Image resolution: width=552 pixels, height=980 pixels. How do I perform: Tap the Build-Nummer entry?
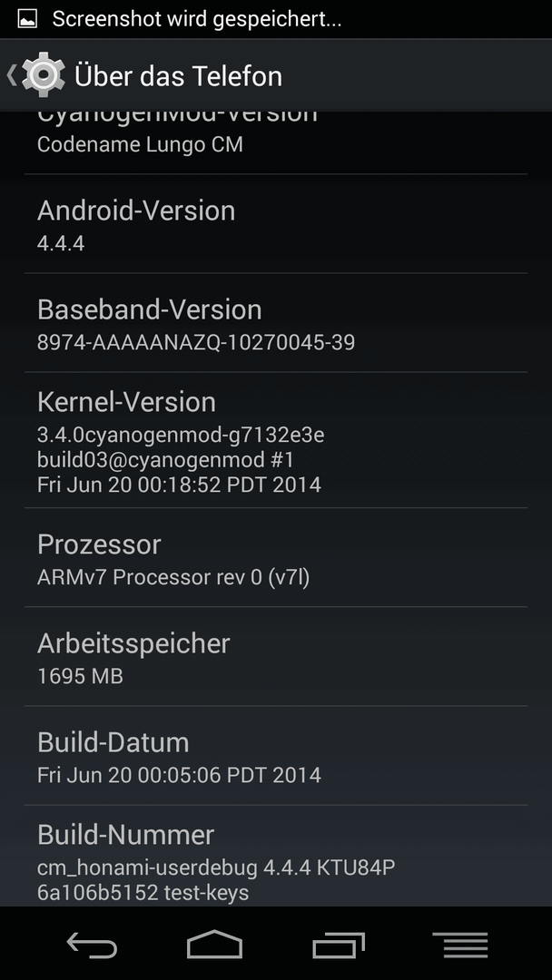click(276, 856)
